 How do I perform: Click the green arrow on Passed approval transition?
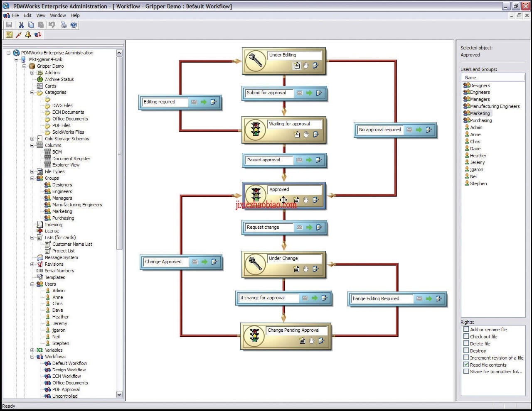click(x=309, y=160)
